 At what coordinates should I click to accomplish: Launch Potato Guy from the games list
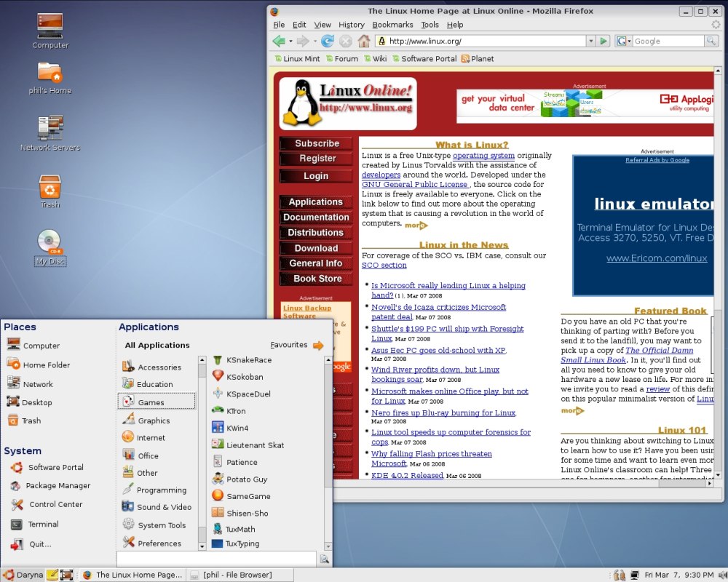click(x=246, y=479)
